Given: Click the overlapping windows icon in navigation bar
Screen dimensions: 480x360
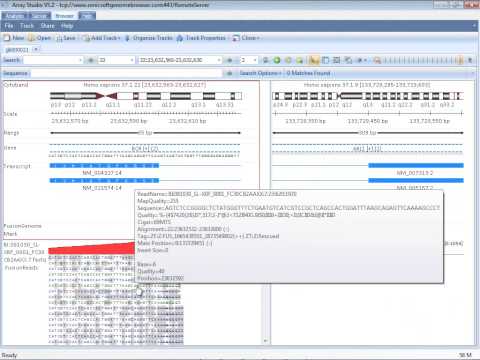Looking at the screenshot, I should pos(348,60).
